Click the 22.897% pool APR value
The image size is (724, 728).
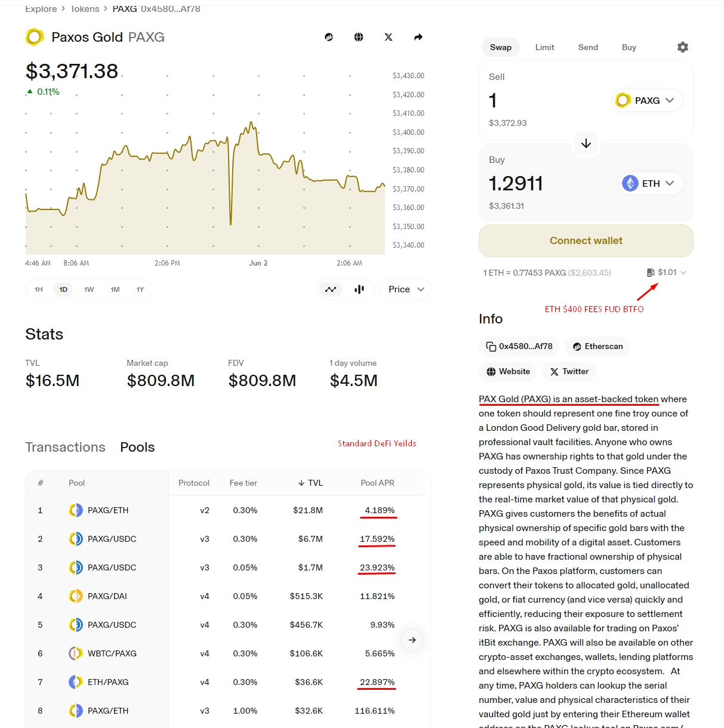377,682
